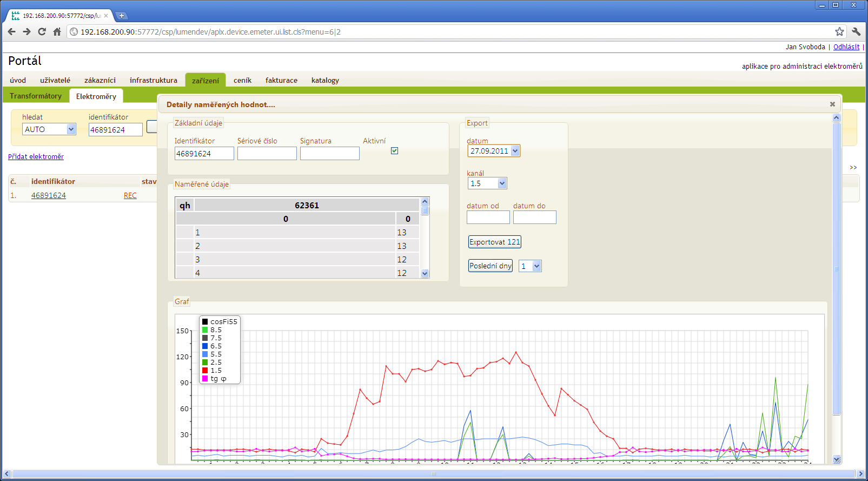The height and width of the screenshot is (481, 868).
Task: Click the horizontal scrollbar right arrow
Action: click(860, 473)
